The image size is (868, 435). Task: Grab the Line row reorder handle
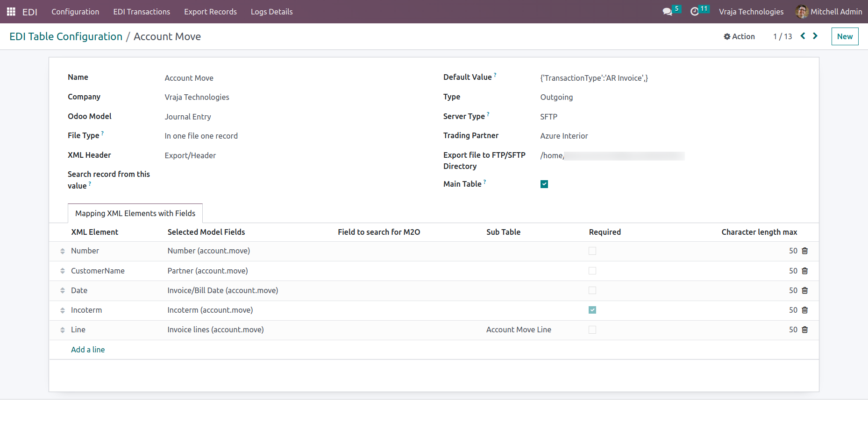point(63,330)
